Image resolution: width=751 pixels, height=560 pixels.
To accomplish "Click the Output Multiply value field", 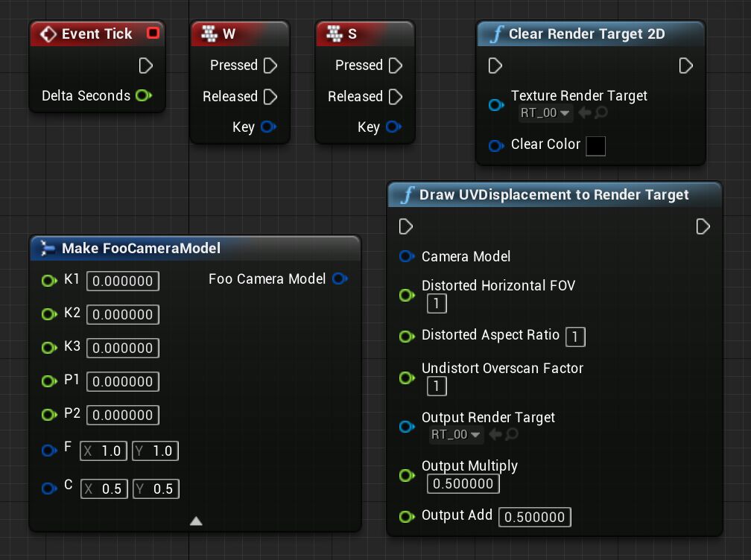I will 463,484.
